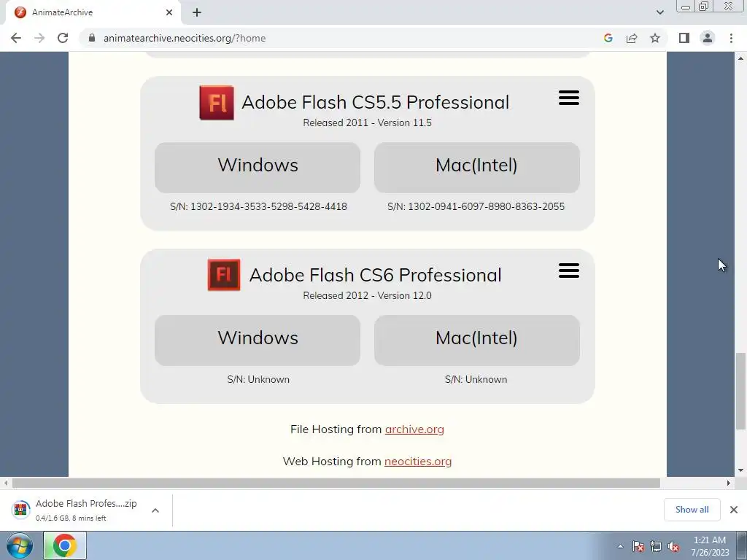Click 'Released 2011 - Version 11.5' text

point(368,122)
